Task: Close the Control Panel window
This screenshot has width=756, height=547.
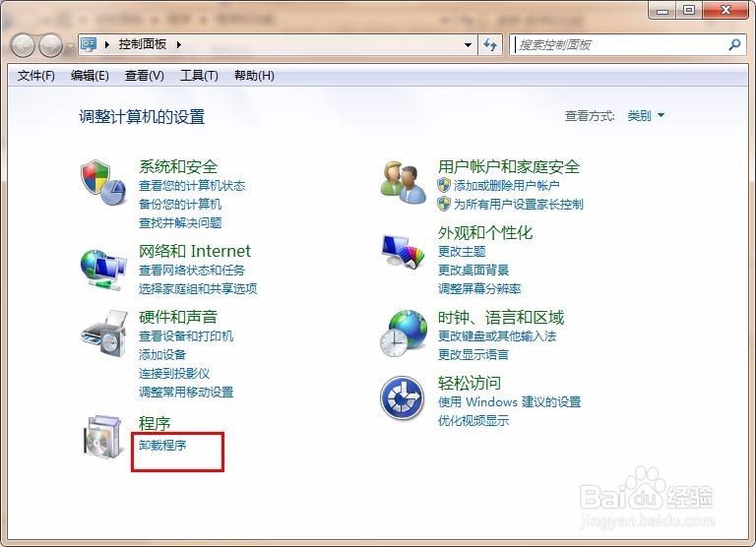Action: pyautogui.click(x=725, y=10)
